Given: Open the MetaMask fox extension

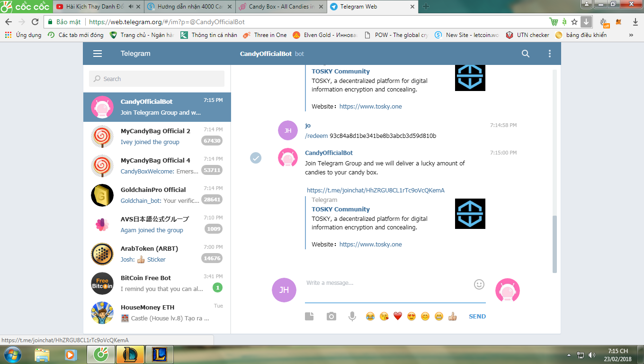Looking at the screenshot, I should 618,22.
